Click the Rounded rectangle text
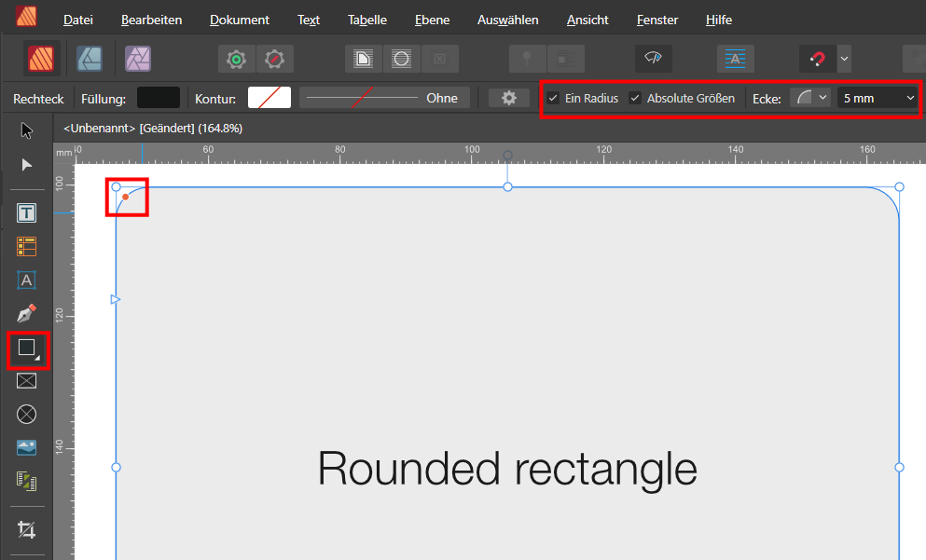The width and height of the screenshot is (926, 560). 507,469
